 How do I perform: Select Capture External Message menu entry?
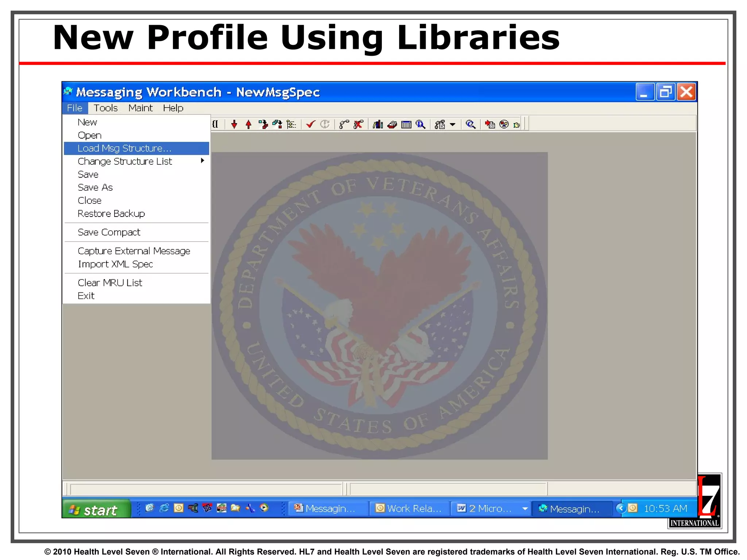(136, 251)
